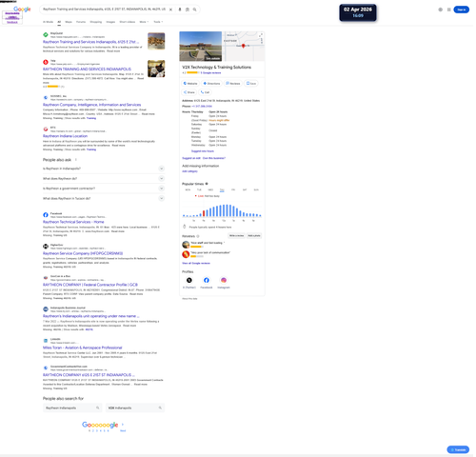This screenshot has width=476, height=457.
Task: Click the 'Add a photo' button
Action: click(x=254, y=236)
